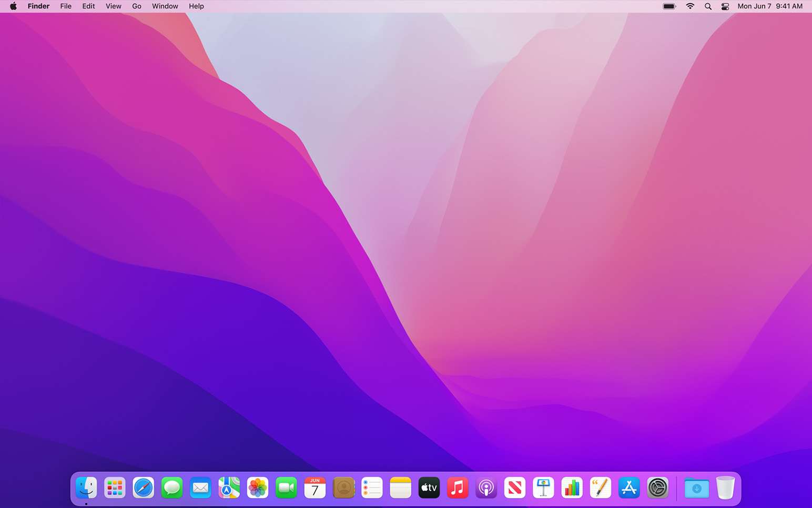Open the Go menu
Image resolution: width=812 pixels, height=508 pixels.
pos(137,6)
